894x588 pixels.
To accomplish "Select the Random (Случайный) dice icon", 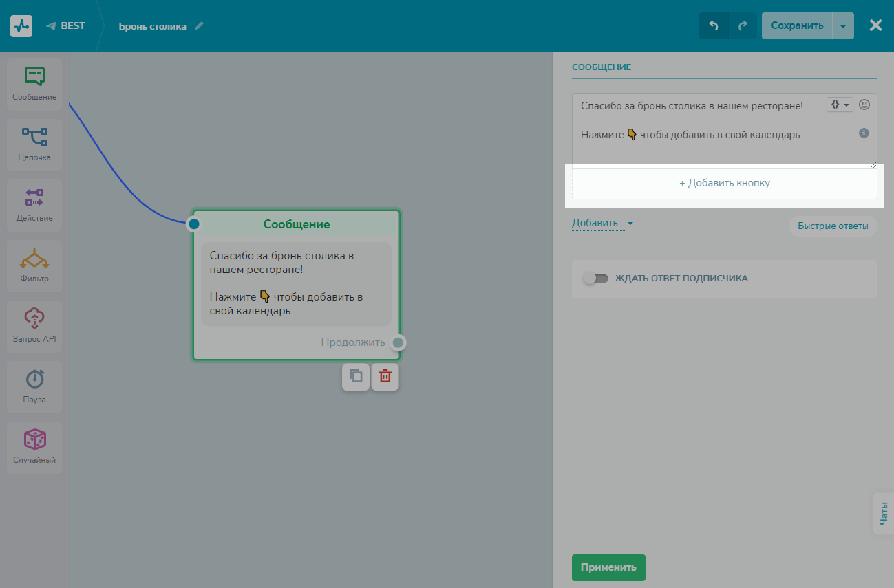I will point(34,446).
